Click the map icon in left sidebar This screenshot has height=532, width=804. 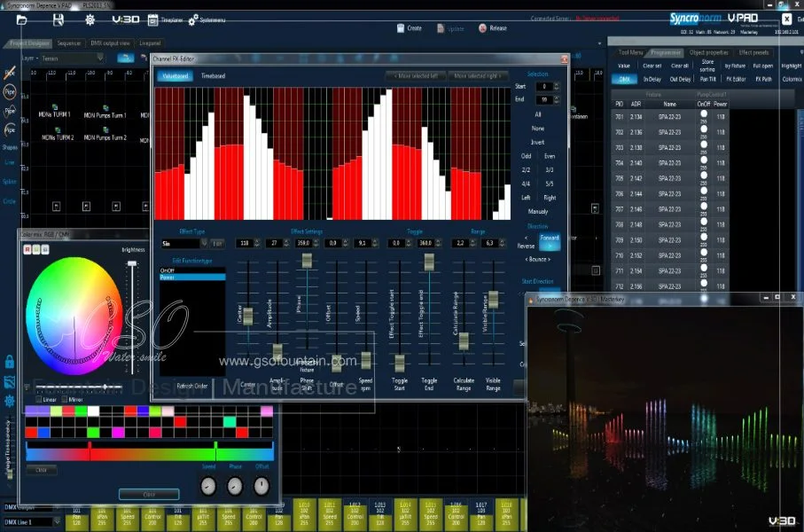coord(9,381)
